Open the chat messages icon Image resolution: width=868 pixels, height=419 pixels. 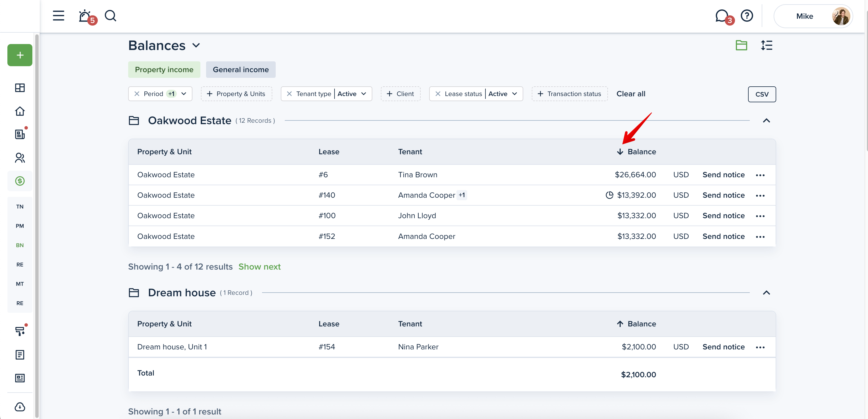tap(721, 16)
